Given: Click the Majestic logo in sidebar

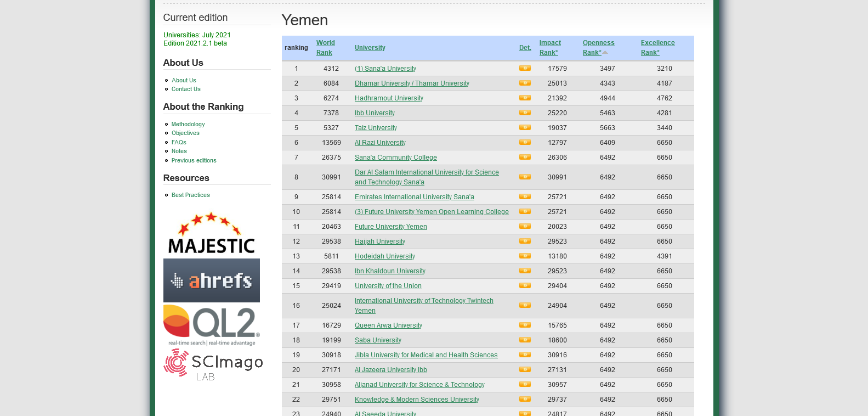Looking at the screenshot, I should point(211,234).
